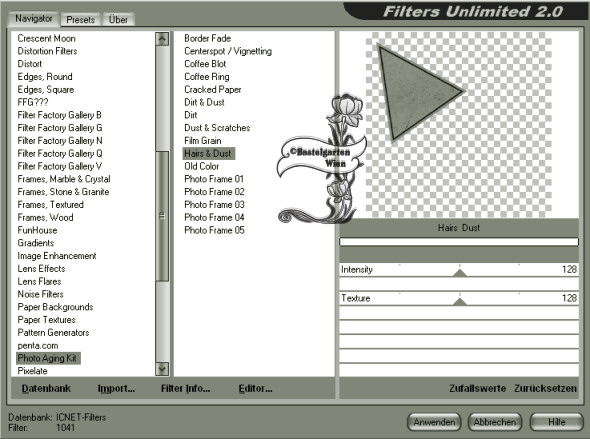
Task: Choose Photo Frame 03 from filter list
Action: point(214,205)
